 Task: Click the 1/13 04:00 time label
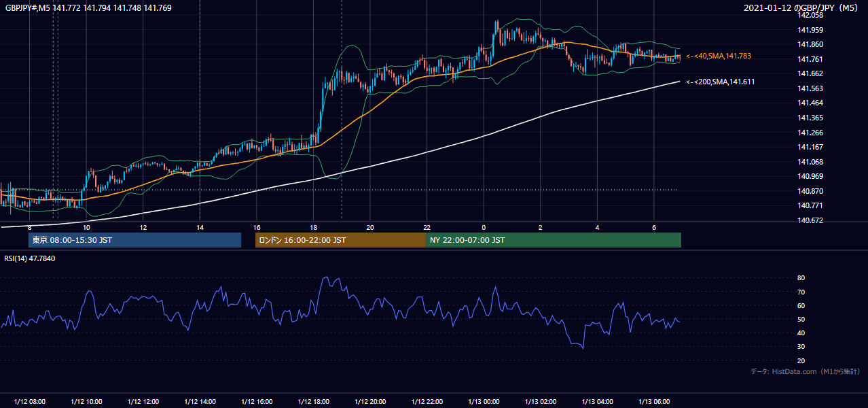pyautogui.click(x=597, y=401)
